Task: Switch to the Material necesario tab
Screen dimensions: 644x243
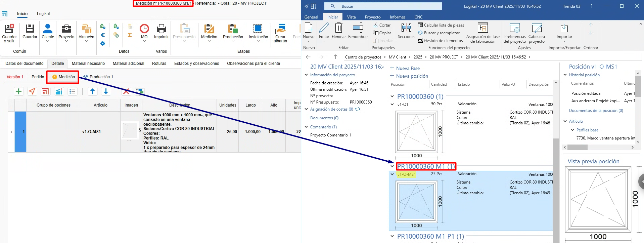Action: [x=88, y=64]
